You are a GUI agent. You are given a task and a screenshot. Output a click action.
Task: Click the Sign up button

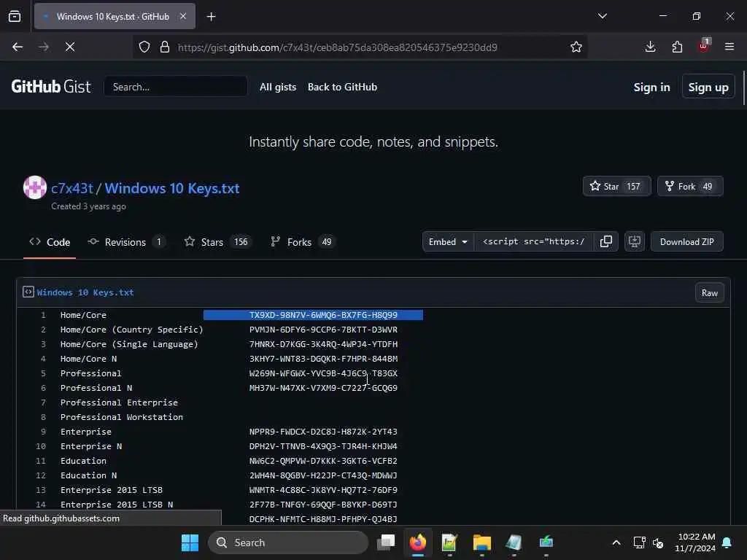point(708,87)
